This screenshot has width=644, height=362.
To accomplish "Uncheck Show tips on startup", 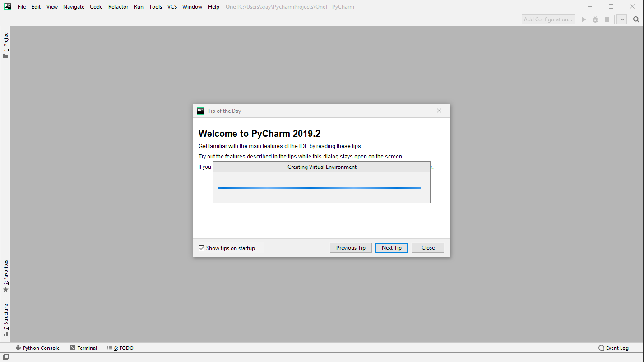I will tap(202, 248).
